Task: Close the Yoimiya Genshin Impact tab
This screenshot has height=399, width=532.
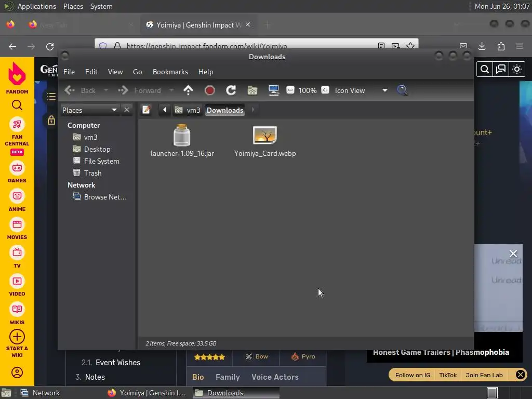Action: coord(248,24)
